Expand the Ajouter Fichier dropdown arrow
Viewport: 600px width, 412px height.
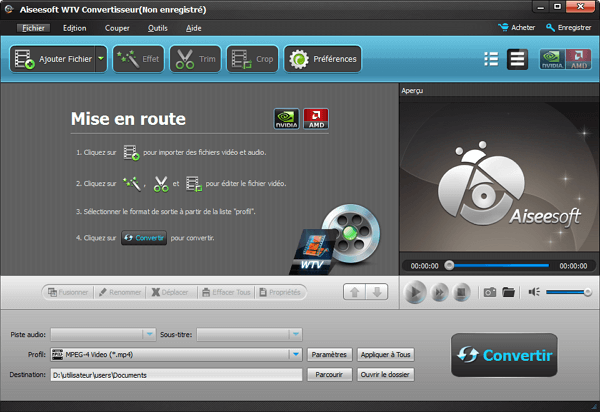[101, 59]
